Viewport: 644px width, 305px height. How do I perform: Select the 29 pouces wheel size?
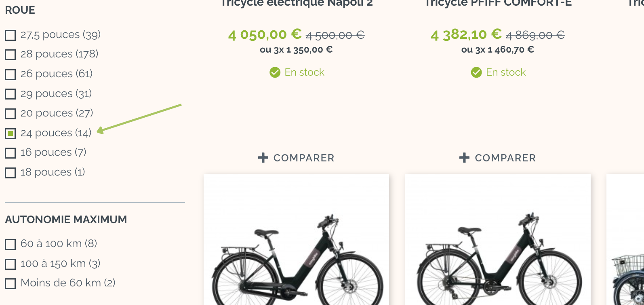pyautogui.click(x=11, y=94)
